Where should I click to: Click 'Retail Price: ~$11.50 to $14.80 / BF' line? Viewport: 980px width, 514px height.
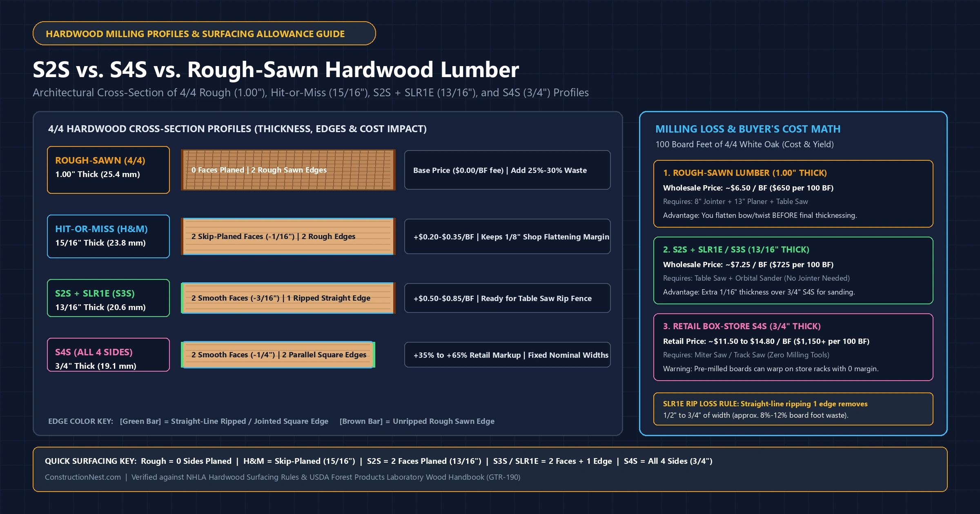[766, 341]
